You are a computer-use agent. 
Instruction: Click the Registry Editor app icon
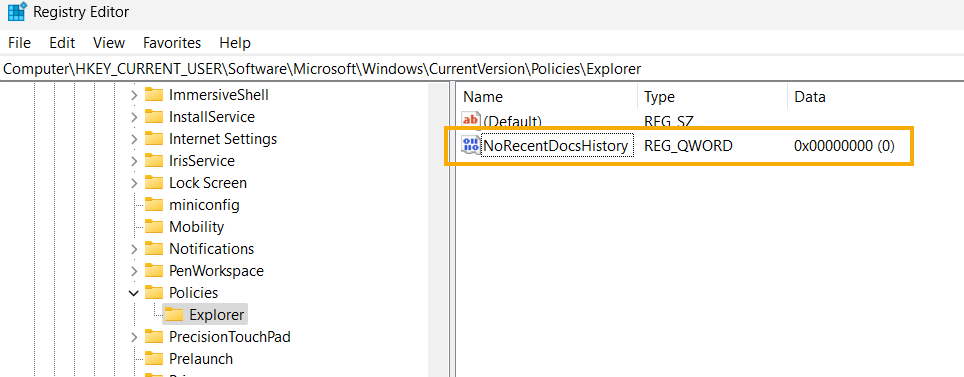click(17, 12)
